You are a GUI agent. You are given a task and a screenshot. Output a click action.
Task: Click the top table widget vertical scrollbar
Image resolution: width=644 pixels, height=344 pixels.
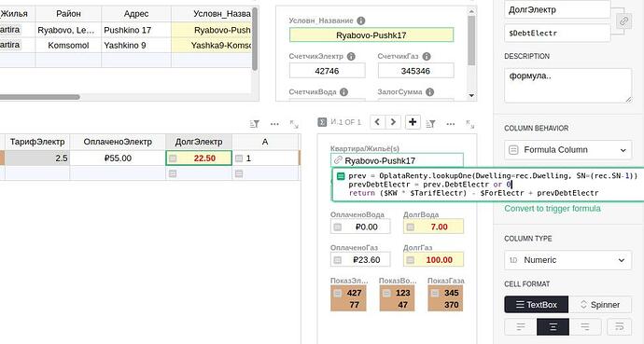pyautogui.click(x=255, y=39)
